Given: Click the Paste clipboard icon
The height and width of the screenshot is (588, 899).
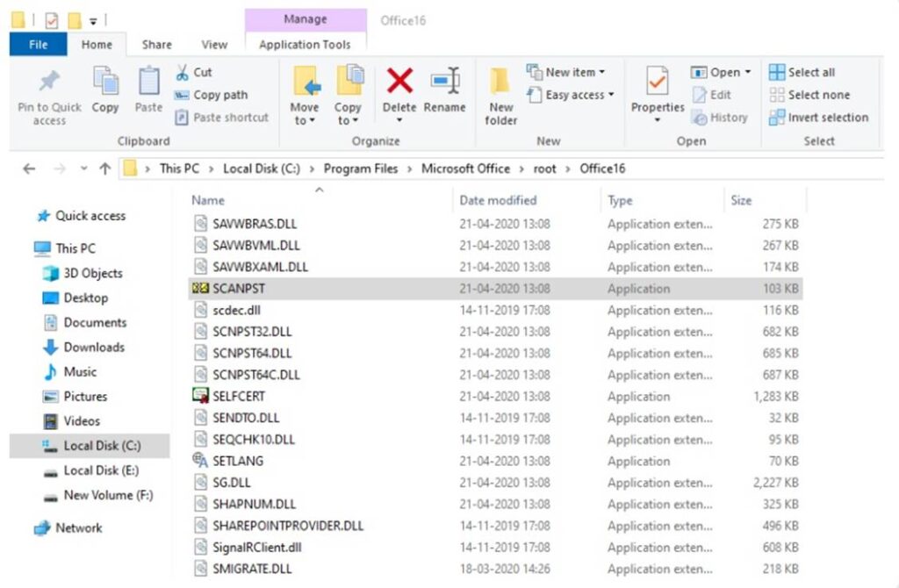Looking at the screenshot, I should (148, 81).
